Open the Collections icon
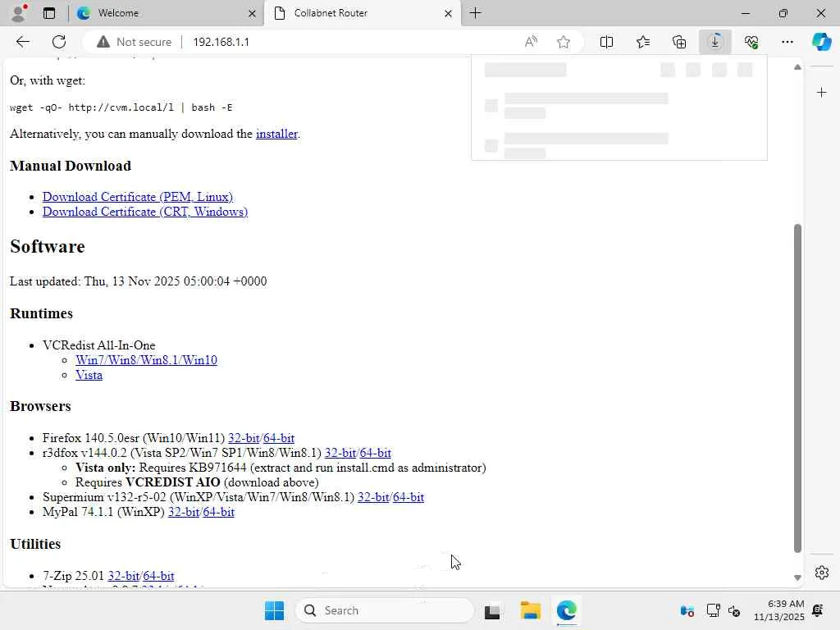 [x=679, y=42]
